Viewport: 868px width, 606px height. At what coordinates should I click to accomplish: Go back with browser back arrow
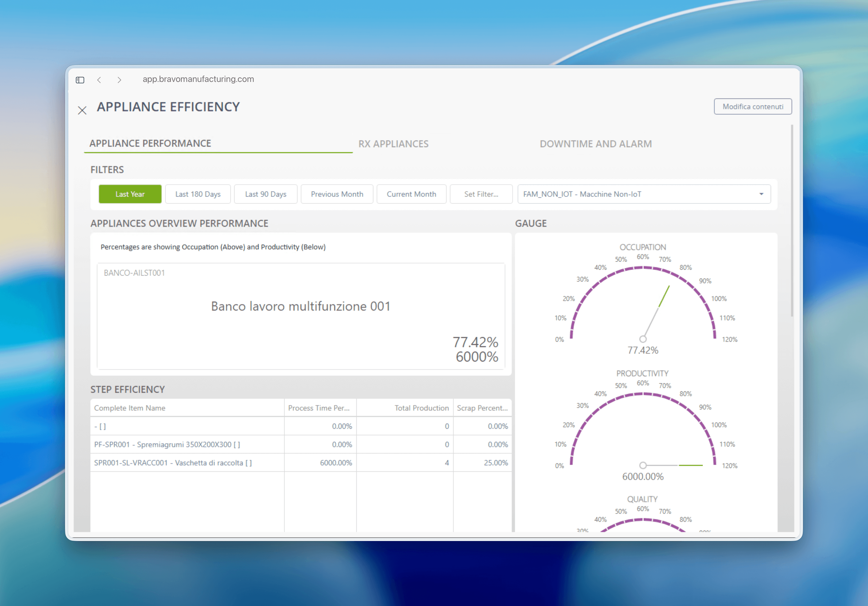tap(99, 80)
